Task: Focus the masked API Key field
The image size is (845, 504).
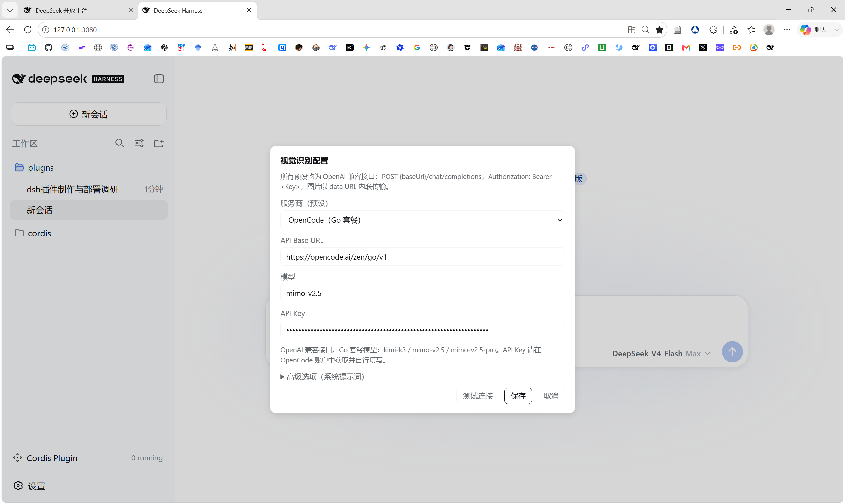Action: tap(422, 330)
